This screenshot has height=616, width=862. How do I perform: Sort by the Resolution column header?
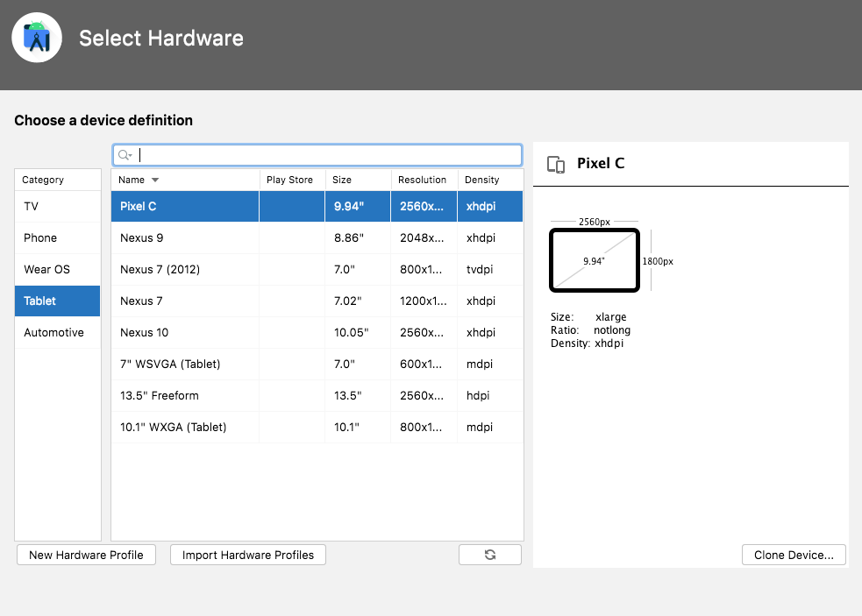[x=424, y=181]
